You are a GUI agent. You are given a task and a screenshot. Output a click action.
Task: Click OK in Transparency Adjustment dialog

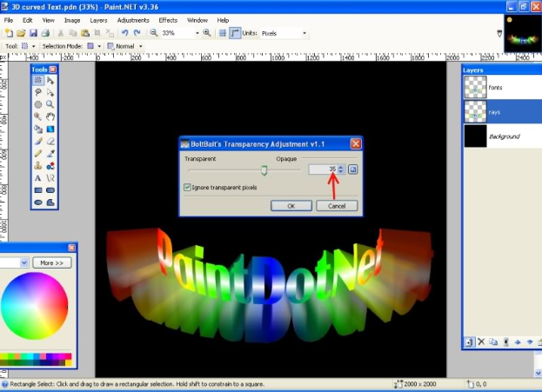[291, 206]
